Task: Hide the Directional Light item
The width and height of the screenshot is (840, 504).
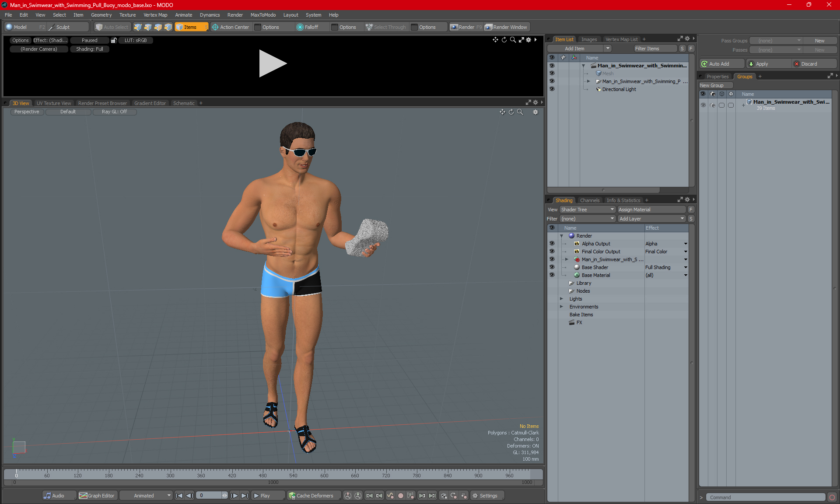Action: [552, 89]
